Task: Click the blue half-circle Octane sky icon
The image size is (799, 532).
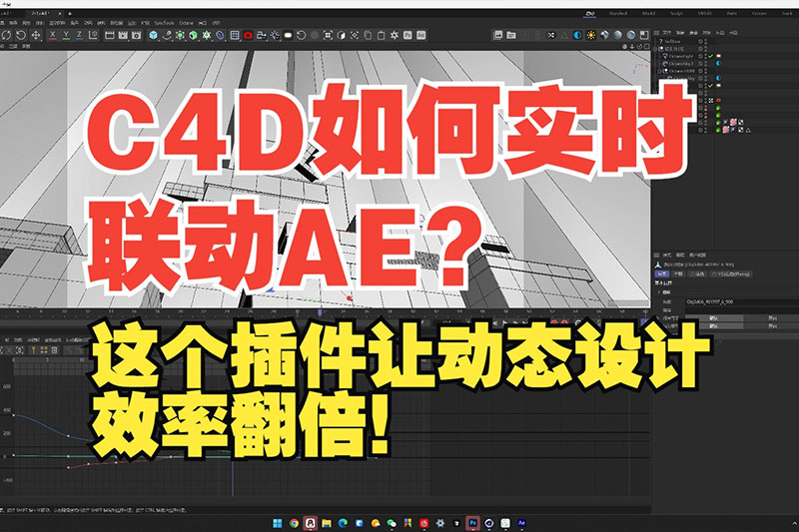Action: pyautogui.click(x=577, y=35)
